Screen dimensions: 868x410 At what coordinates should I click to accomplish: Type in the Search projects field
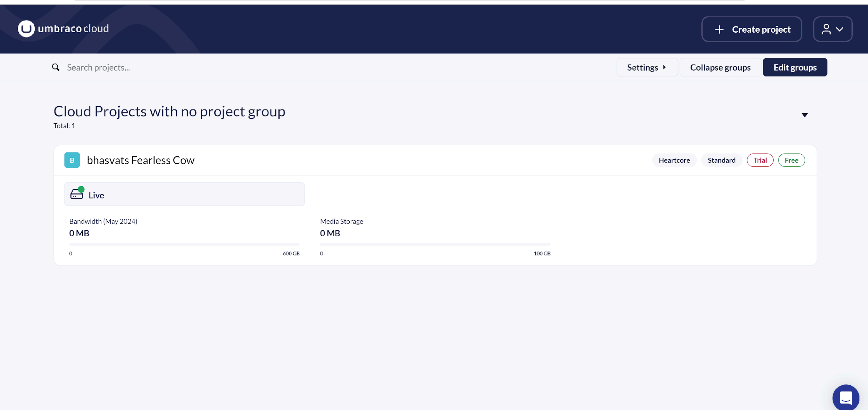tap(208, 67)
